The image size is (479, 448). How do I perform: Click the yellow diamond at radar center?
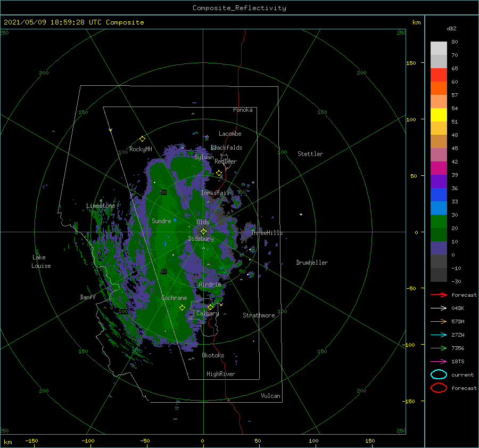(x=203, y=232)
